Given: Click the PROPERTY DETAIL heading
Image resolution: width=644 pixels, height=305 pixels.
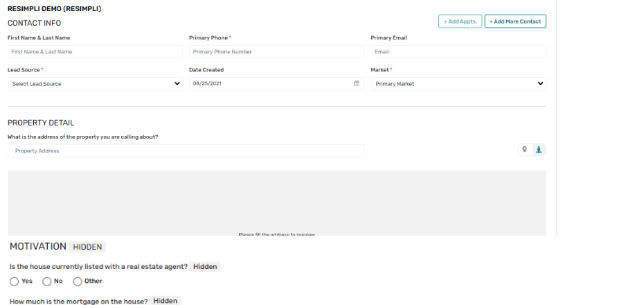Looking at the screenshot, I should (41, 123).
